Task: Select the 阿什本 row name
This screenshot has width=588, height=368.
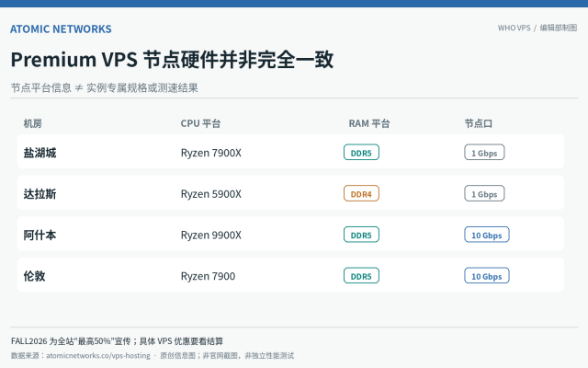Action: 40,236
